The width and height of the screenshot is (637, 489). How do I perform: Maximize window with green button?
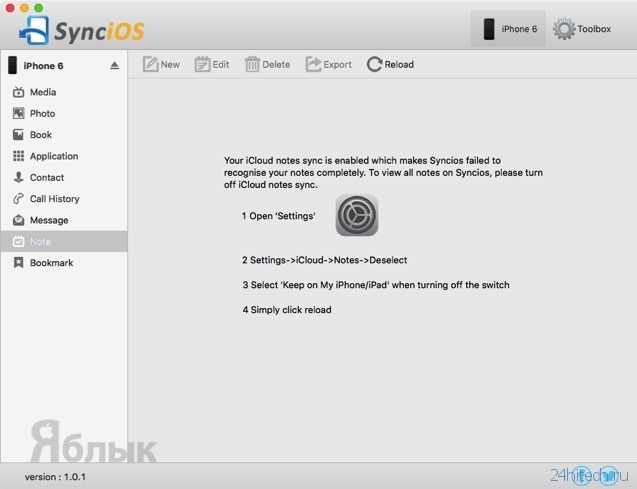pos(39,8)
